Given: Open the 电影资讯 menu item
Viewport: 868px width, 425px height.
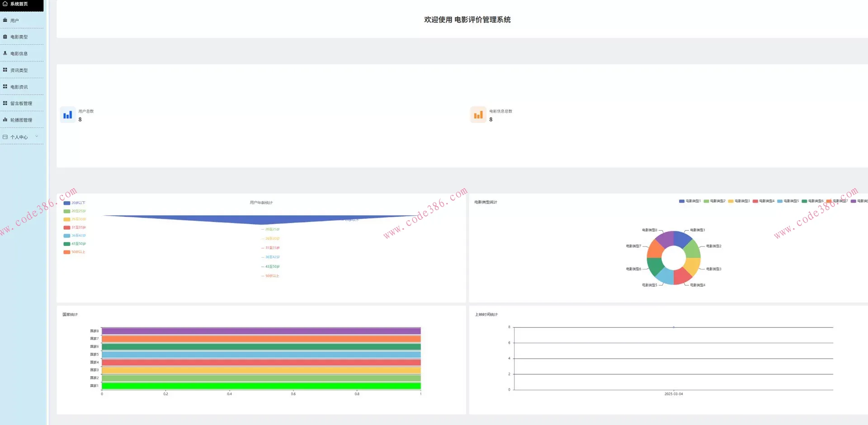Looking at the screenshot, I should coord(22,87).
